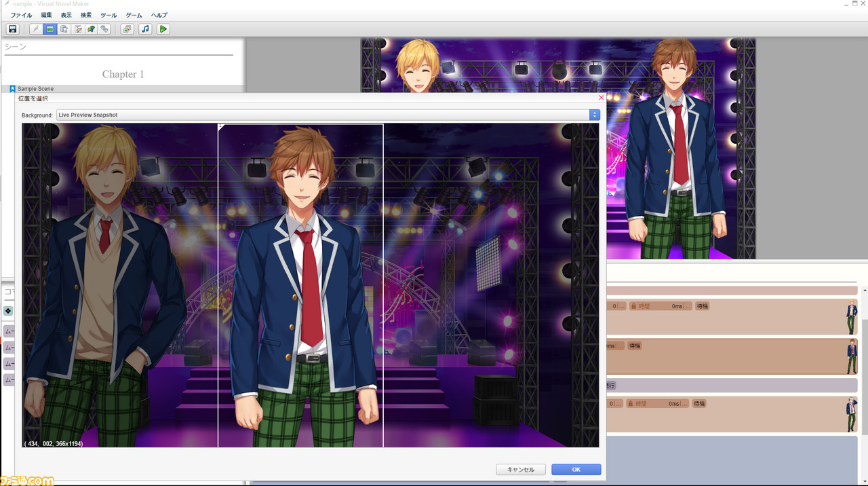
Task: Open the layered windows toolbar icon
Action: (x=127, y=29)
